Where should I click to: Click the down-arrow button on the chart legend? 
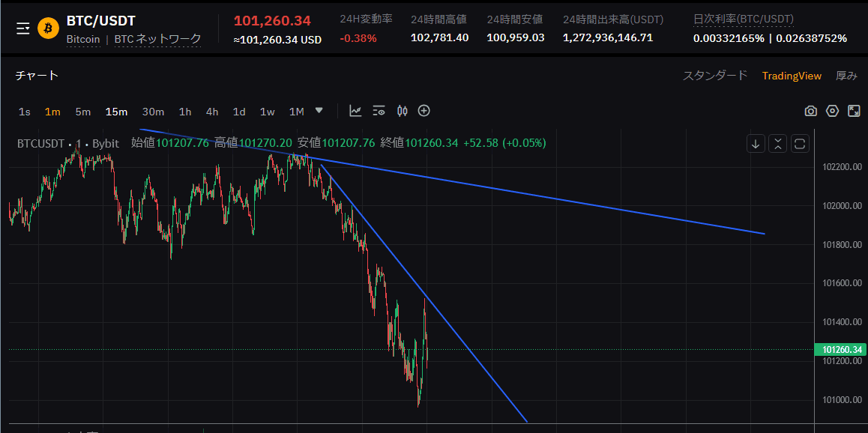(x=756, y=144)
